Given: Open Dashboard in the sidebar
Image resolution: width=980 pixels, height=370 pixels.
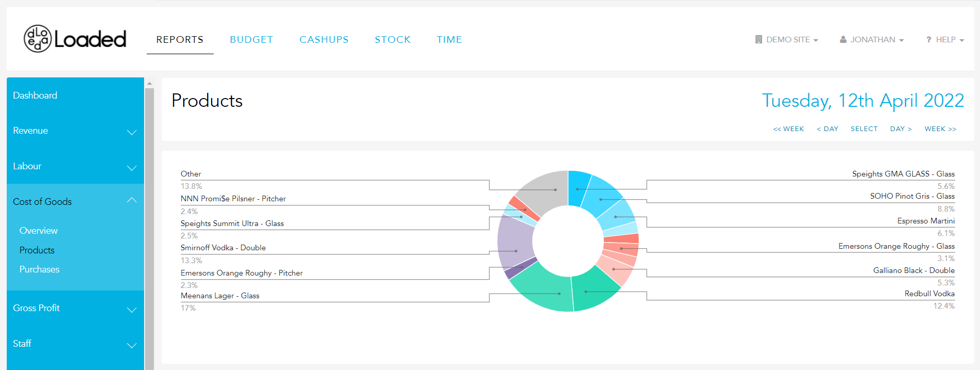Looking at the screenshot, I should click(x=35, y=95).
